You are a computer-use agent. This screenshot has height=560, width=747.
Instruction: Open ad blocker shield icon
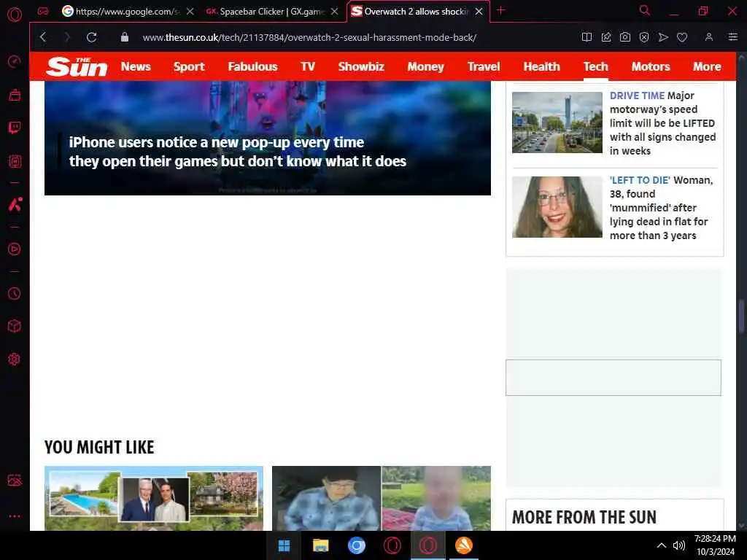coord(644,37)
